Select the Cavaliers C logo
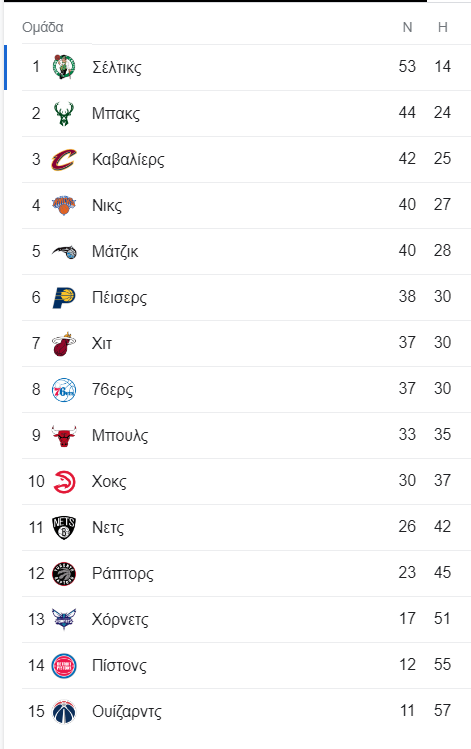471x749 pixels. [x=64, y=159]
